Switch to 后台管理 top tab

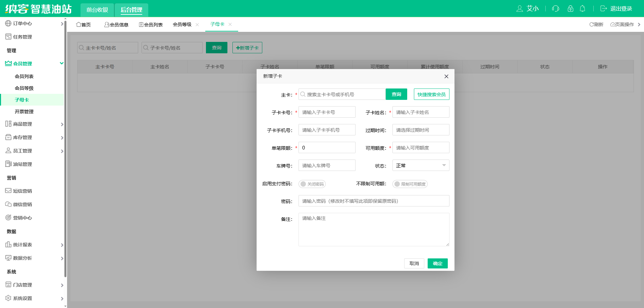(131, 10)
